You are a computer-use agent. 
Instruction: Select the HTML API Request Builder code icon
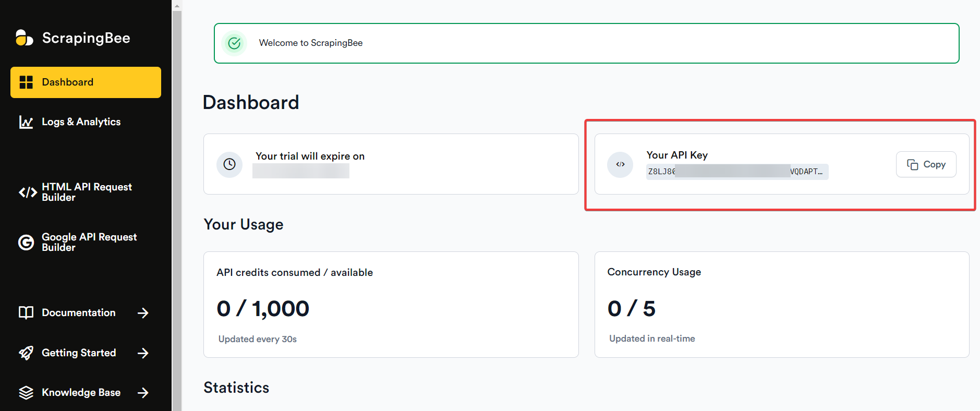coord(27,192)
